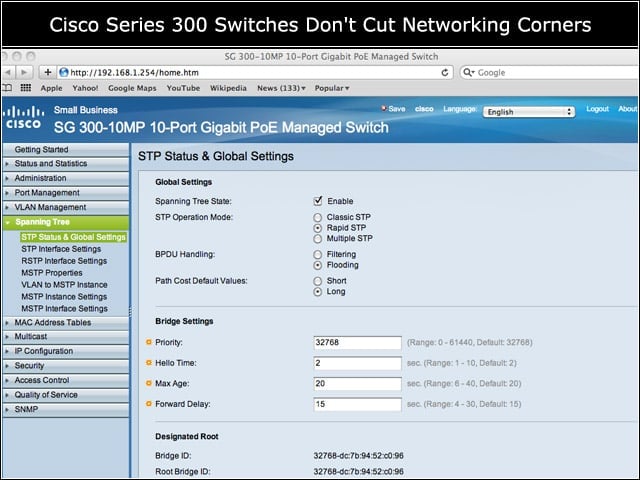Open Getting Started page
Viewport: 640px width, 480px height.
click(66, 149)
